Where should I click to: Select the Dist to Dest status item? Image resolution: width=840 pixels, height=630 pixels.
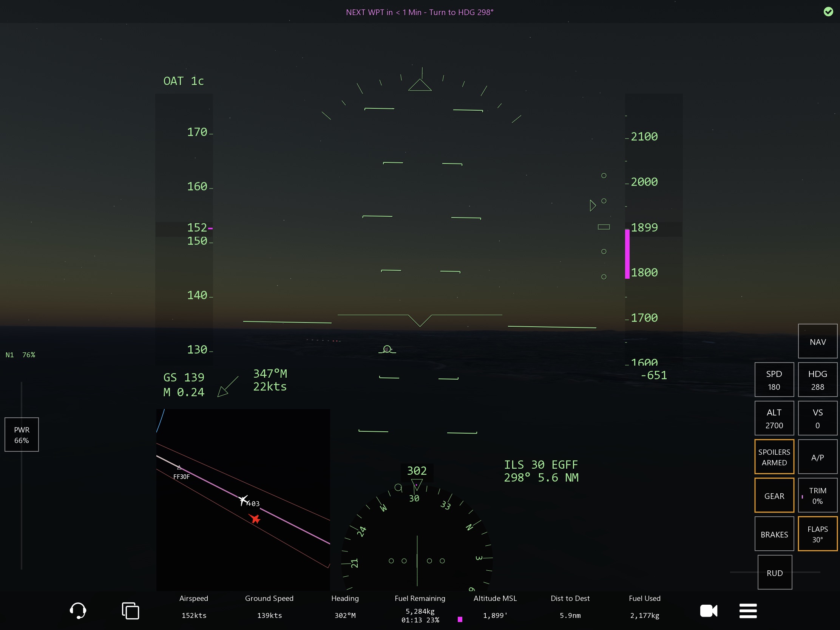[x=570, y=607]
